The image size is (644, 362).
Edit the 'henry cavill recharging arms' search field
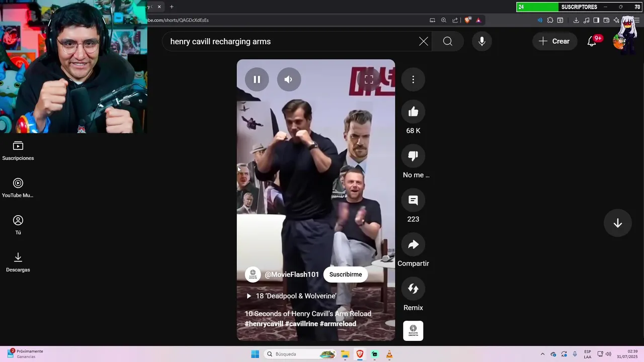[x=292, y=41]
